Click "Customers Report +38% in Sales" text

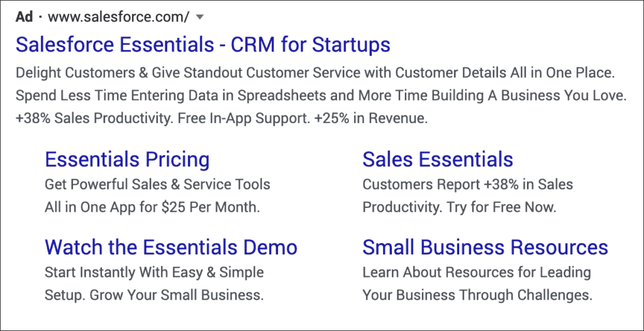[x=467, y=185]
